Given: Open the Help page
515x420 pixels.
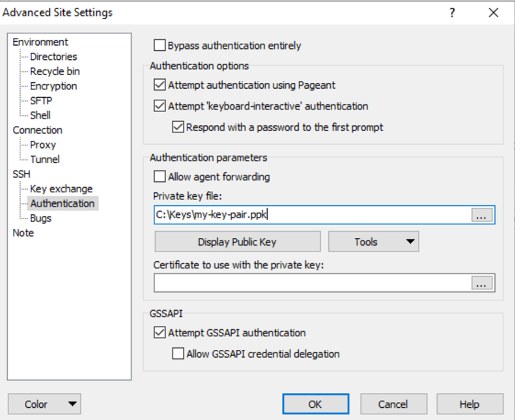Looking at the screenshot, I should click(469, 404).
